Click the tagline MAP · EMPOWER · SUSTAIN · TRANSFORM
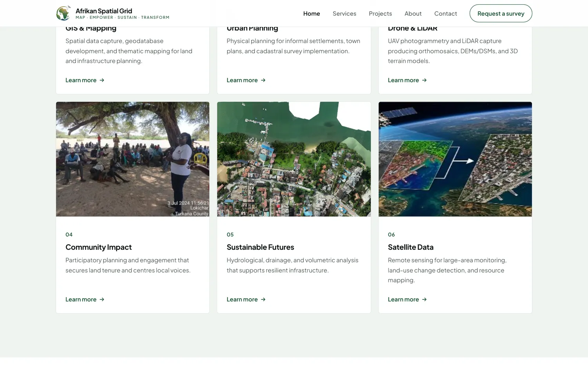The width and height of the screenshot is (588, 368). click(x=122, y=18)
